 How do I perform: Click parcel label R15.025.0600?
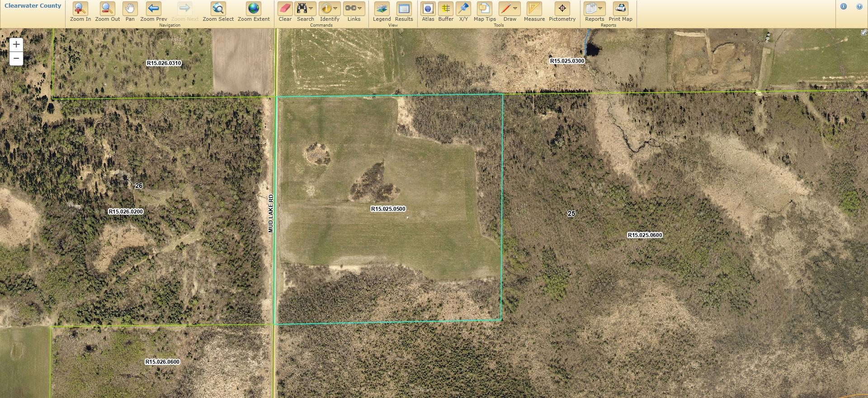[645, 235]
